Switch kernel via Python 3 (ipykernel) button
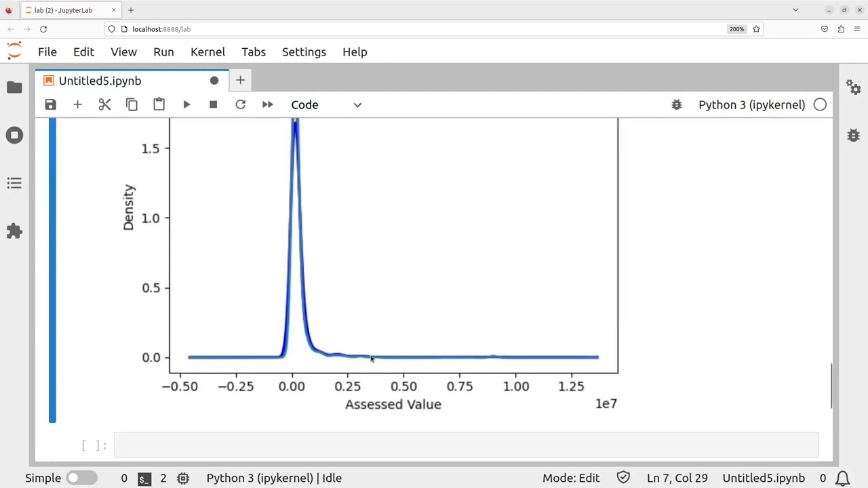The height and width of the screenshot is (488, 868). coord(751,105)
